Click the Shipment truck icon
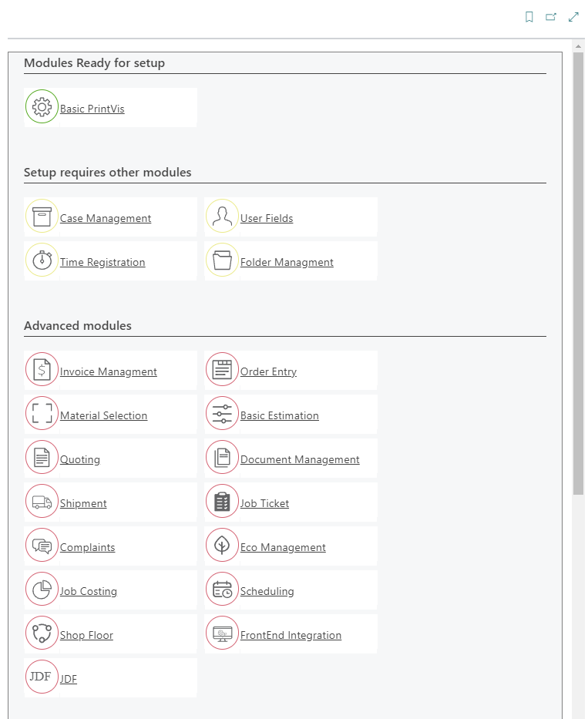Screen dimensions: 588x719 click(42, 501)
